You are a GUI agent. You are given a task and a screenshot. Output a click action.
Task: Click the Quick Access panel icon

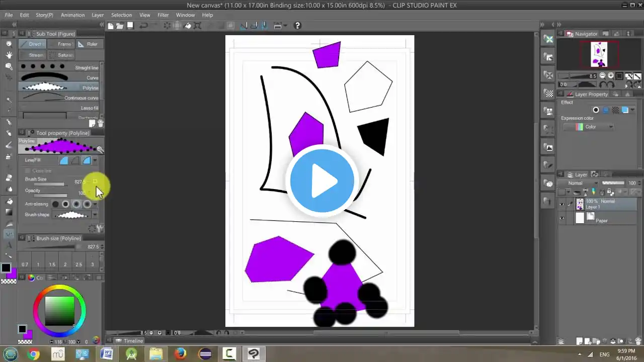click(x=548, y=39)
